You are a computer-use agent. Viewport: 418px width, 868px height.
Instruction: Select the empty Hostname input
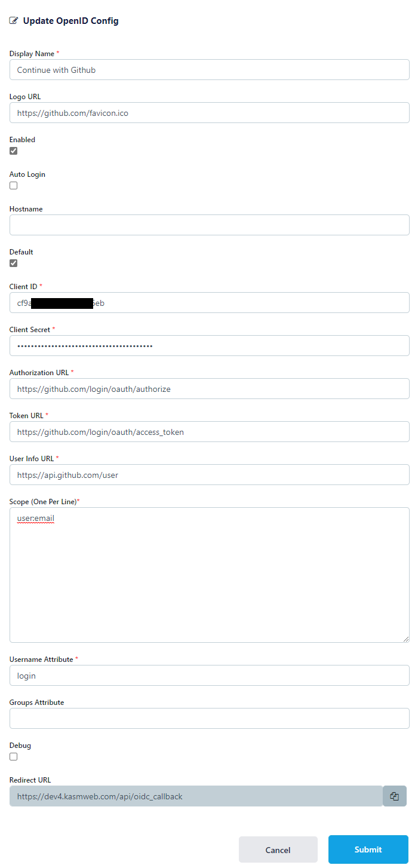pyautogui.click(x=209, y=225)
